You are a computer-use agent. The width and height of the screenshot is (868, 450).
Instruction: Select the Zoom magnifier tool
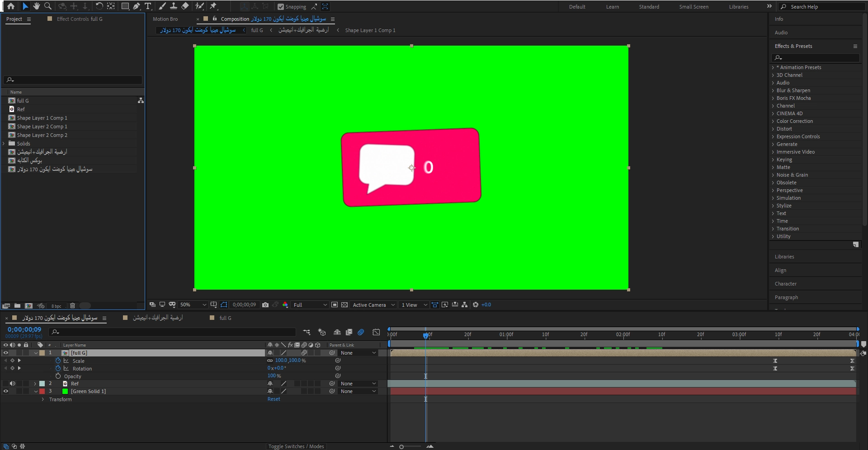click(x=48, y=6)
